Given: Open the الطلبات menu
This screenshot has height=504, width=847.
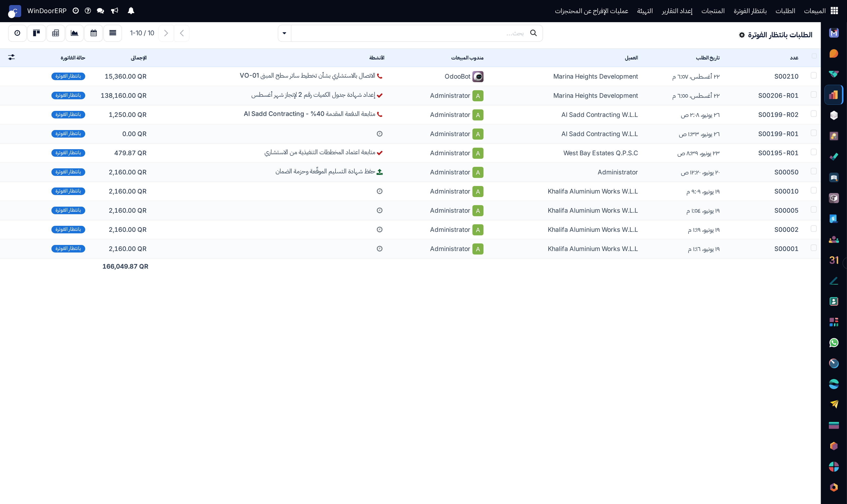Looking at the screenshot, I should coord(785,11).
